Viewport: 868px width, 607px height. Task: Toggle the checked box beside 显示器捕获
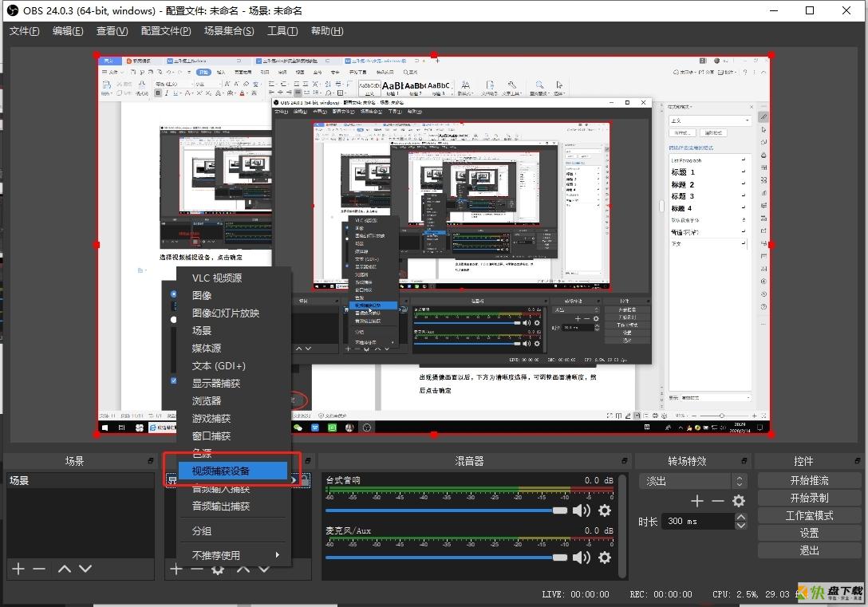pos(174,380)
